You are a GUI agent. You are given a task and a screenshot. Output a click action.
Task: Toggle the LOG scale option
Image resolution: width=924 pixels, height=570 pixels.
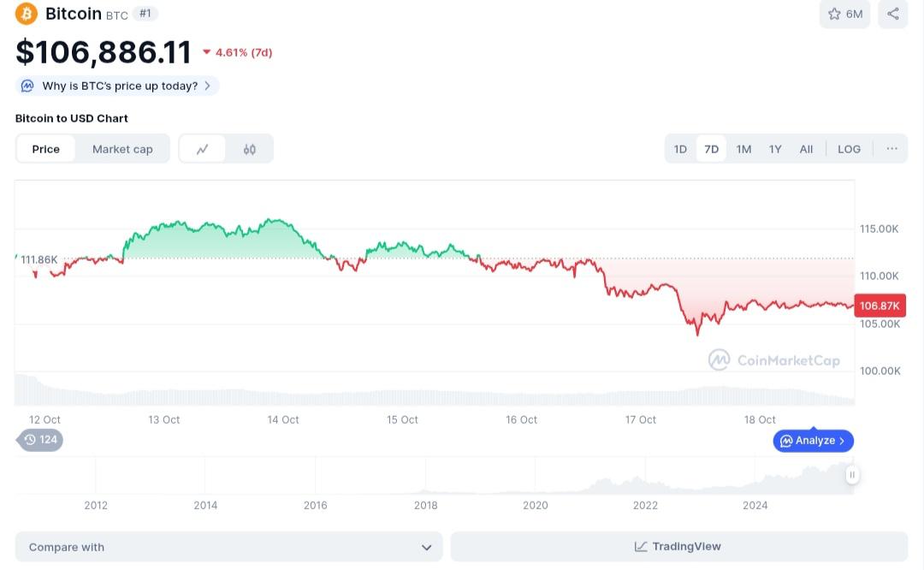click(849, 149)
